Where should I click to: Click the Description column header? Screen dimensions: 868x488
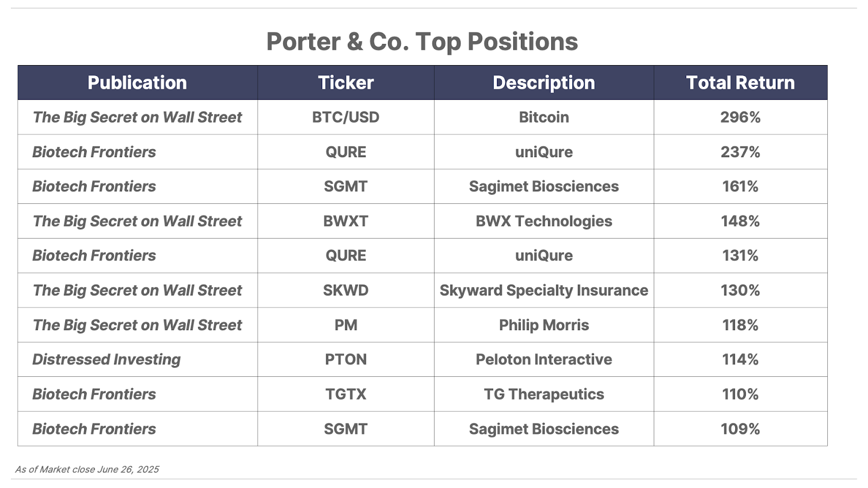[544, 82]
